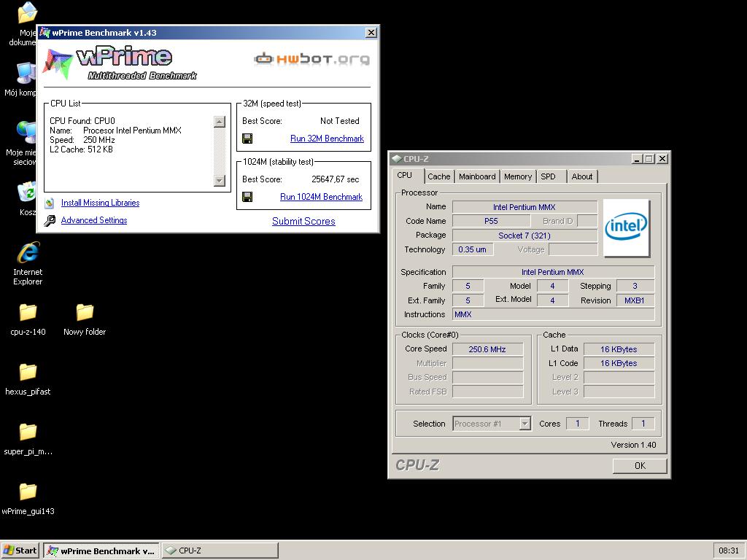Click the 1024M best score 25647,67 sec

click(x=336, y=179)
